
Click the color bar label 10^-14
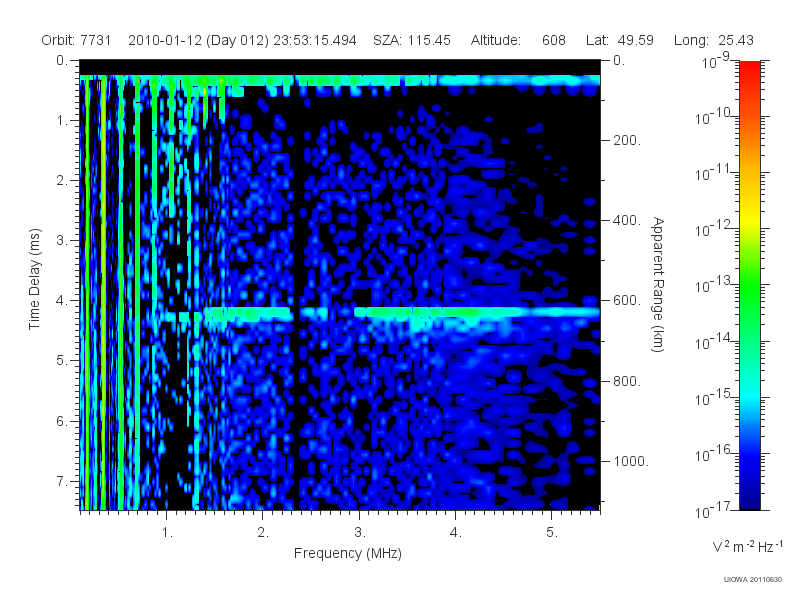pos(713,342)
